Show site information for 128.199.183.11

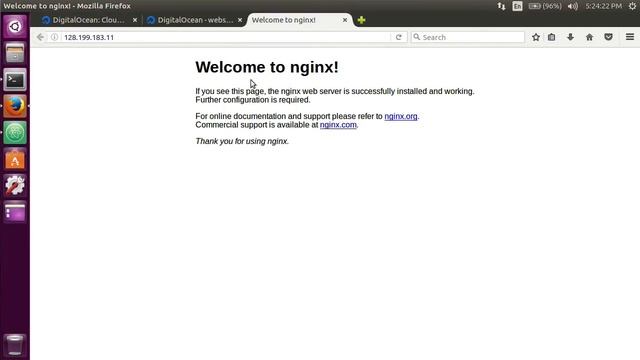click(x=54, y=37)
